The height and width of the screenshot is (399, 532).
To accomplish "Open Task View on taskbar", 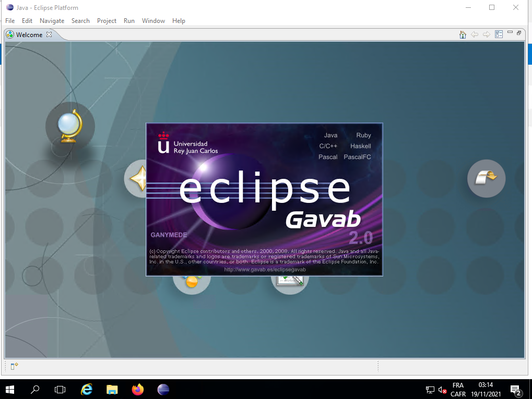I will (60, 390).
